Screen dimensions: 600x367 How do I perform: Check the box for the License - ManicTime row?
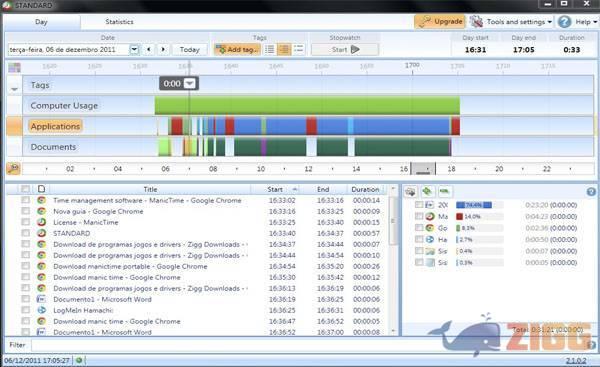(25, 222)
